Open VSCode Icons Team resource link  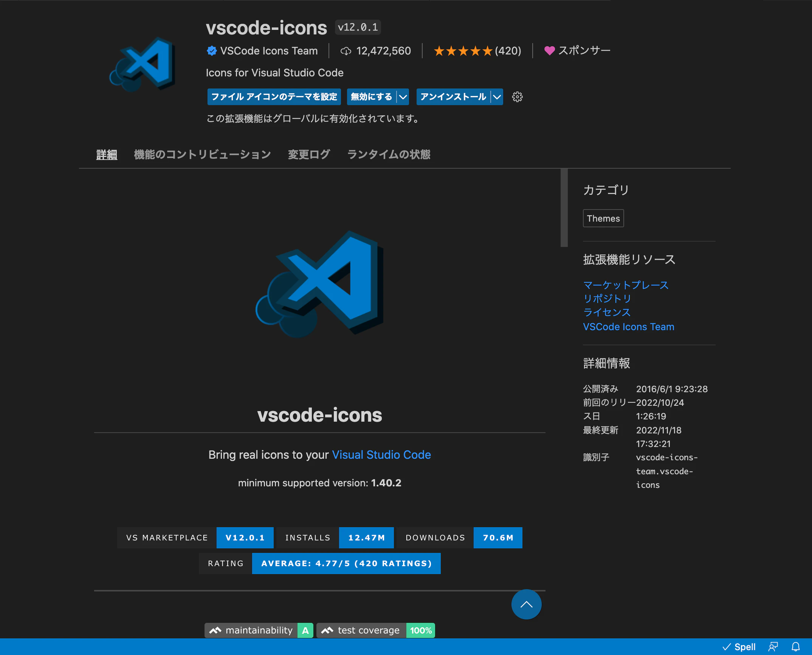tap(629, 327)
